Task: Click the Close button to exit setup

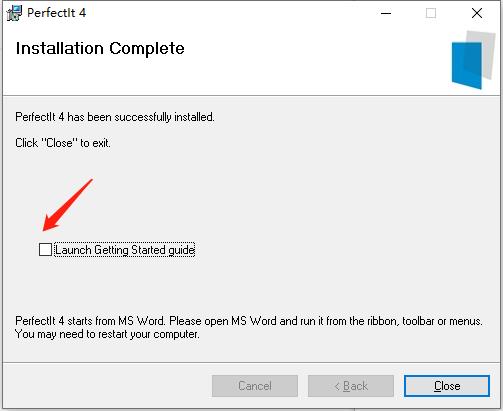Action: (x=447, y=386)
